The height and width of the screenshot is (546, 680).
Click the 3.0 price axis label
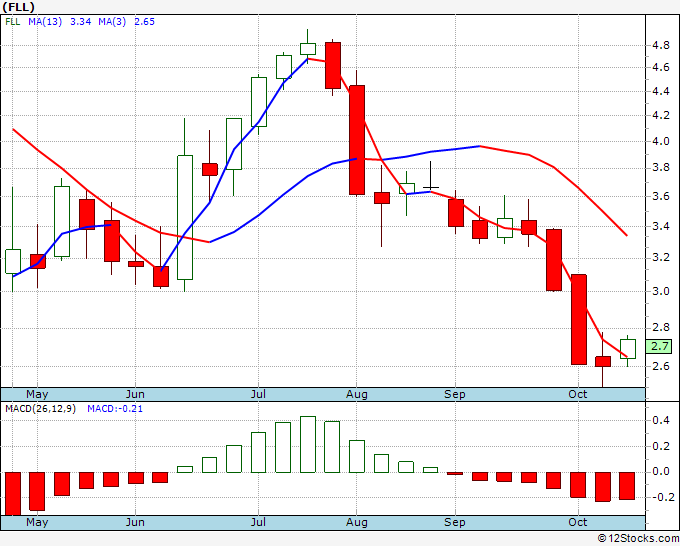coord(660,291)
